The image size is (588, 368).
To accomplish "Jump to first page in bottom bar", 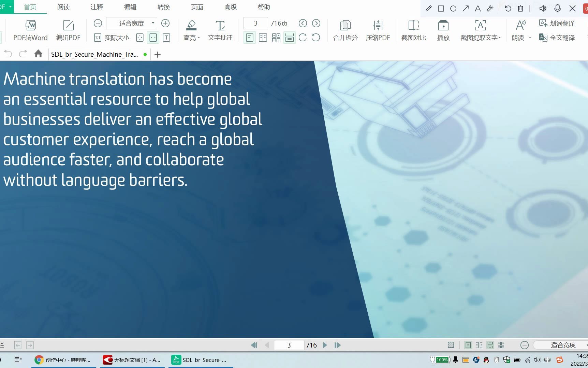I will pos(254,345).
